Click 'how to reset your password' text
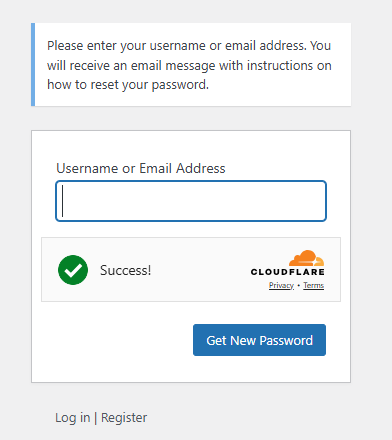This screenshot has height=440, width=392. pos(128,85)
